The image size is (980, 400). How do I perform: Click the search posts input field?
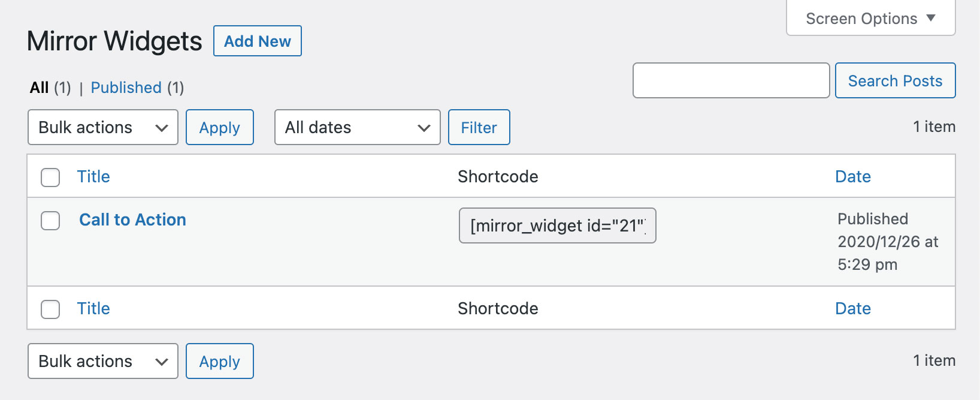point(731,80)
